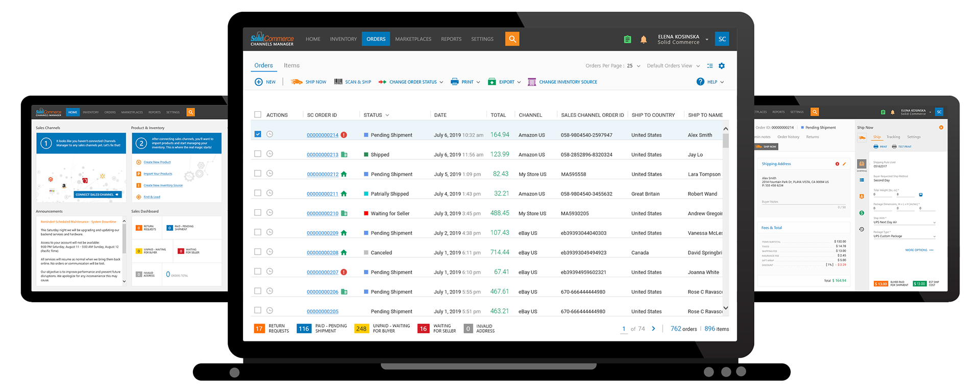Click the orange search icon in Orders window
Screen dimensions: 980x392
point(512,39)
